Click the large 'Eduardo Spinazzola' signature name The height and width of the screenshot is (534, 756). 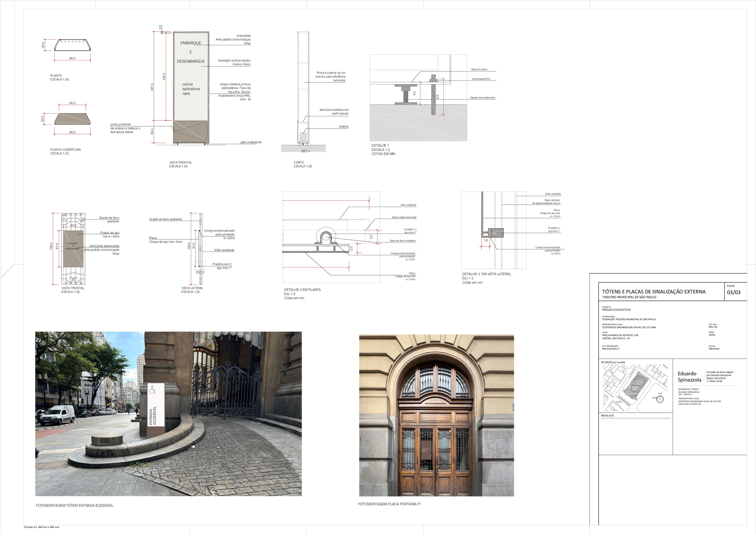pos(689,377)
